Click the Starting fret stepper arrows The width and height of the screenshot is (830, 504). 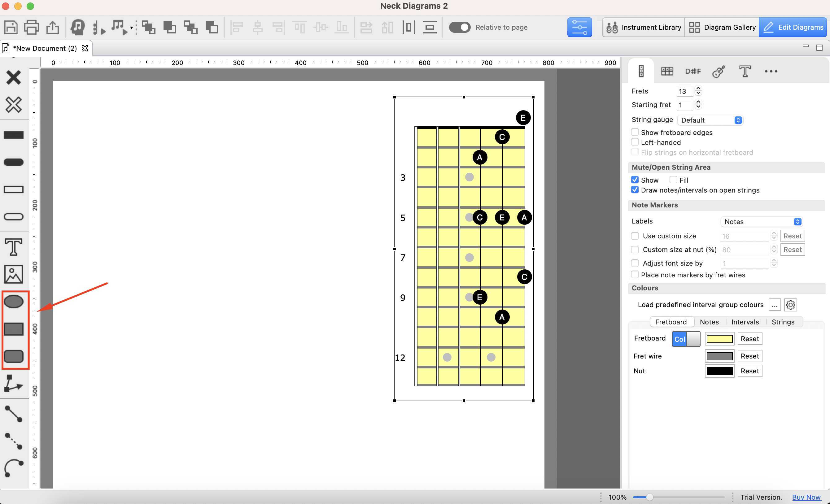[698, 105]
